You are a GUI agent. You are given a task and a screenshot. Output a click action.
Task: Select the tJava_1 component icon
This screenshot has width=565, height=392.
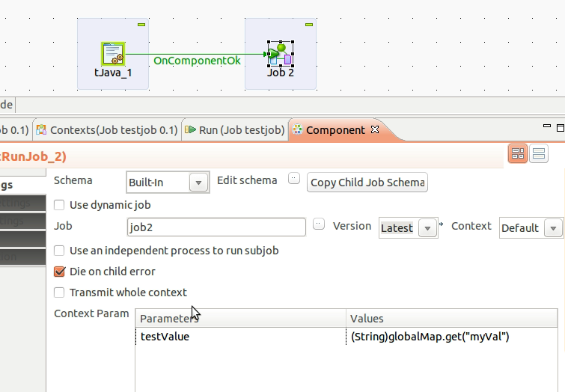(x=113, y=54)
